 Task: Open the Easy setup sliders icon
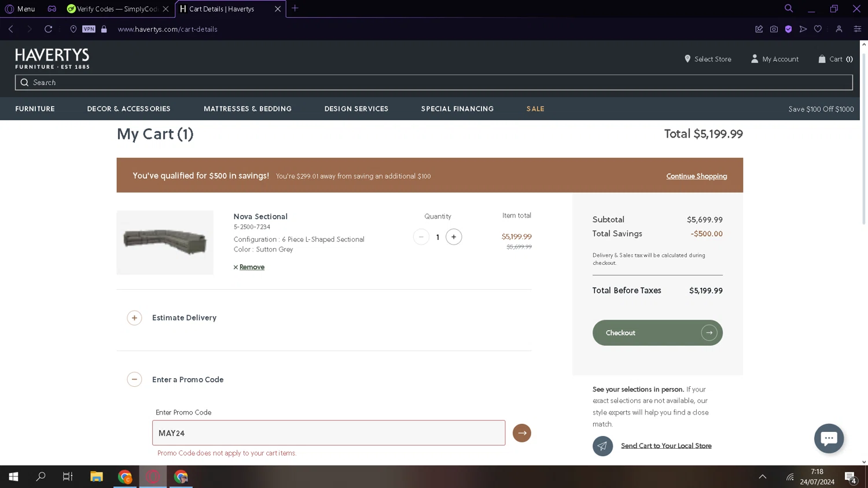[x=858, y=29]
